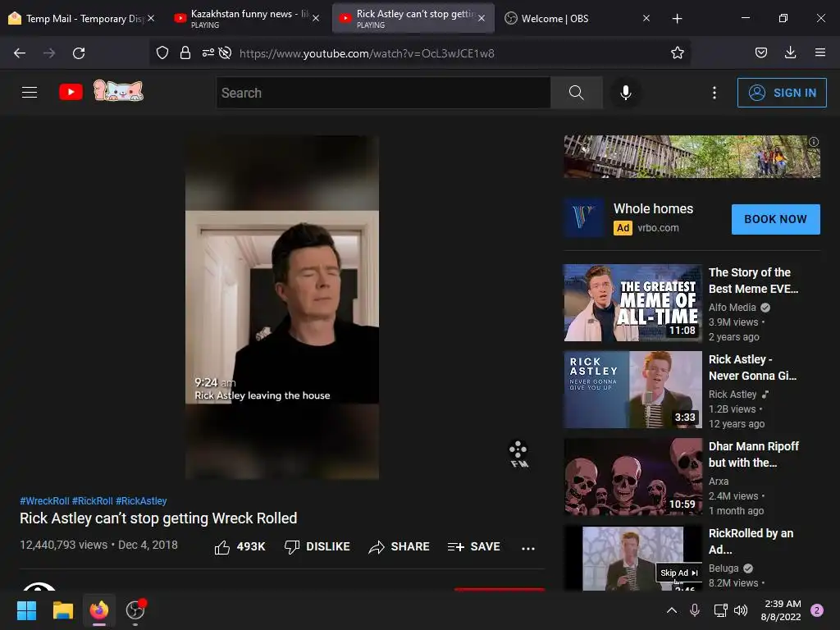840x630 pixels.
Task: Click the taskbar microphone tray icon
Action: (x=695, y=609)
